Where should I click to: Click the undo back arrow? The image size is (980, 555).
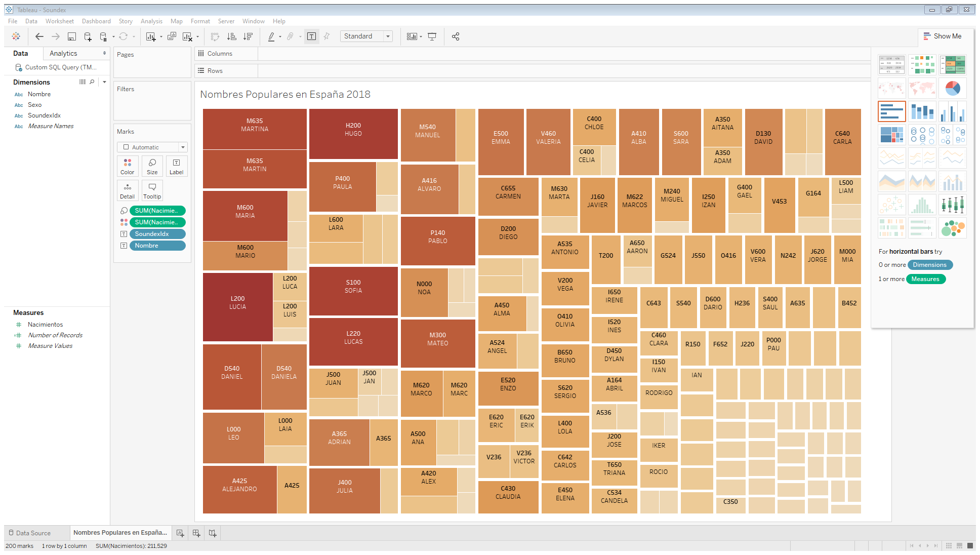[x=39, y=36]
